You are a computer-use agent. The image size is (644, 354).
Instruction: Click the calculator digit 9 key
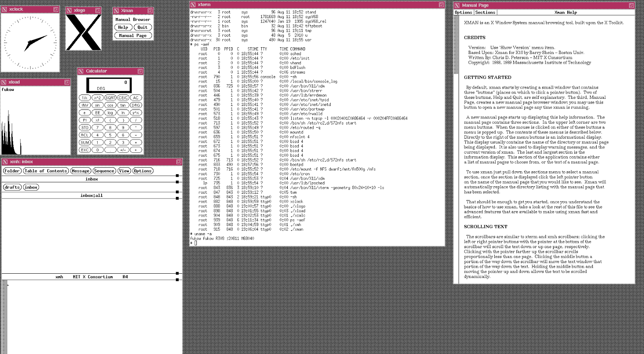tap(123, 128)
